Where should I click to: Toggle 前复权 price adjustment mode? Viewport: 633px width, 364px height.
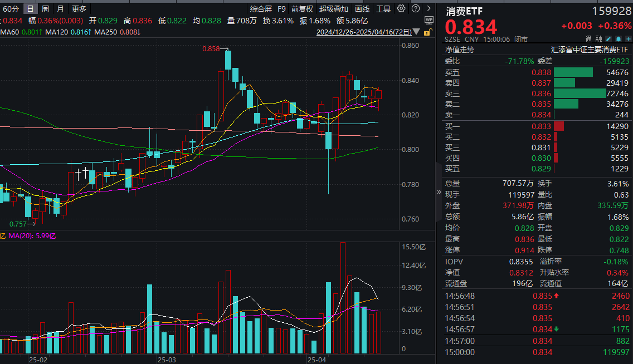click(302, 9)
